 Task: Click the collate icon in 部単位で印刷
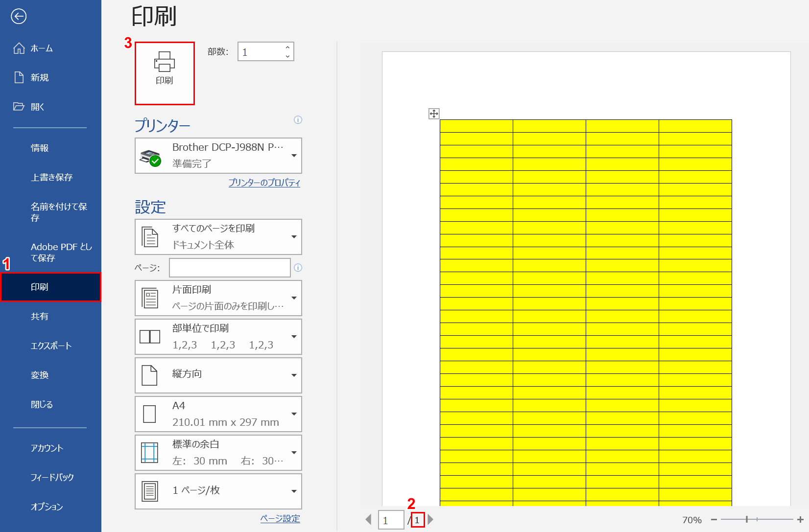tap(150, 337)
